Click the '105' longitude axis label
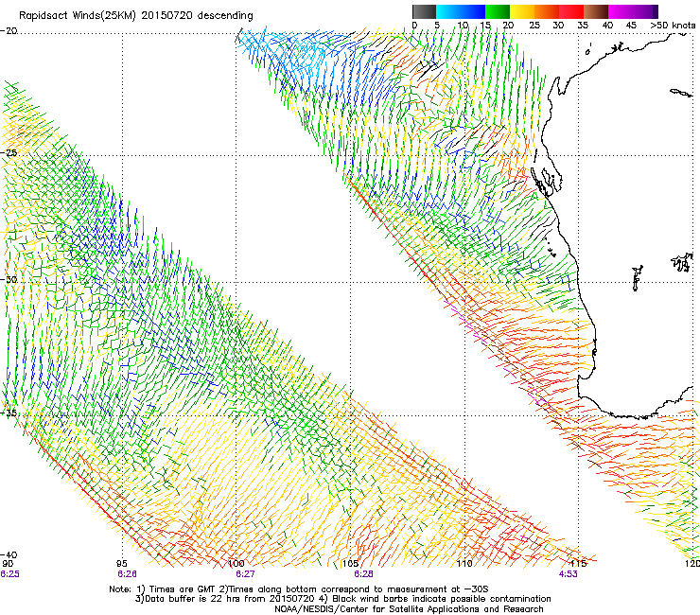The image size is (700, 615). (351, 564)
